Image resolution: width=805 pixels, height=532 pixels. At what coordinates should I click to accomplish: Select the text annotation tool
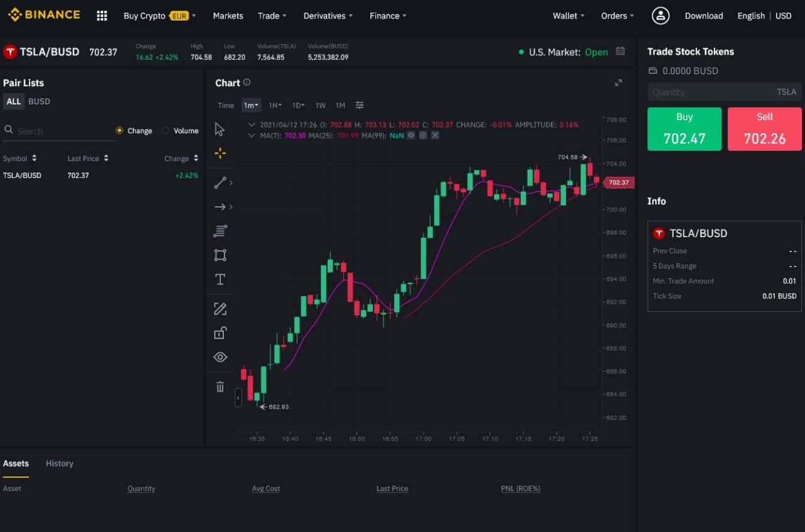pos(220,279)
